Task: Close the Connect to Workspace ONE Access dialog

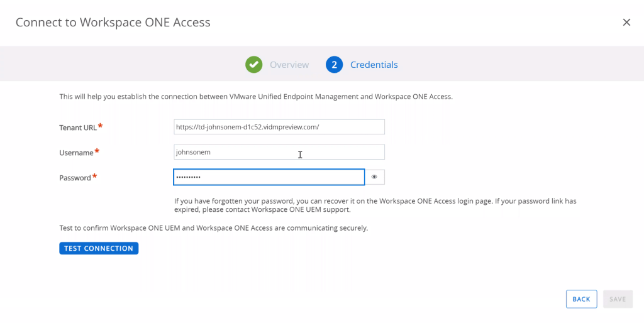Action: [x=626, y=23]
